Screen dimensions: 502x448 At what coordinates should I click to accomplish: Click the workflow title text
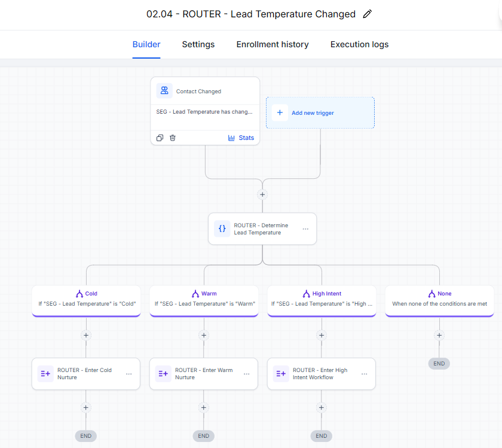[x=251, y=14]
